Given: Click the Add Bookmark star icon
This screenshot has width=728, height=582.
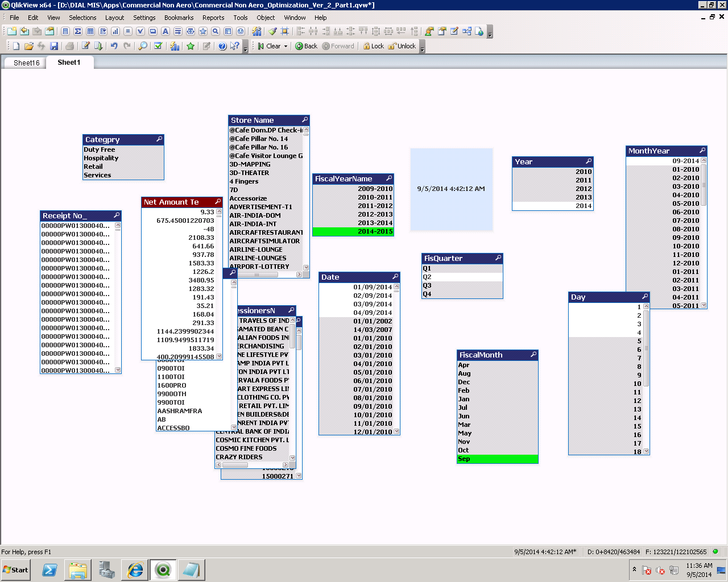Looking at the screenshot, I should point(191,46).
